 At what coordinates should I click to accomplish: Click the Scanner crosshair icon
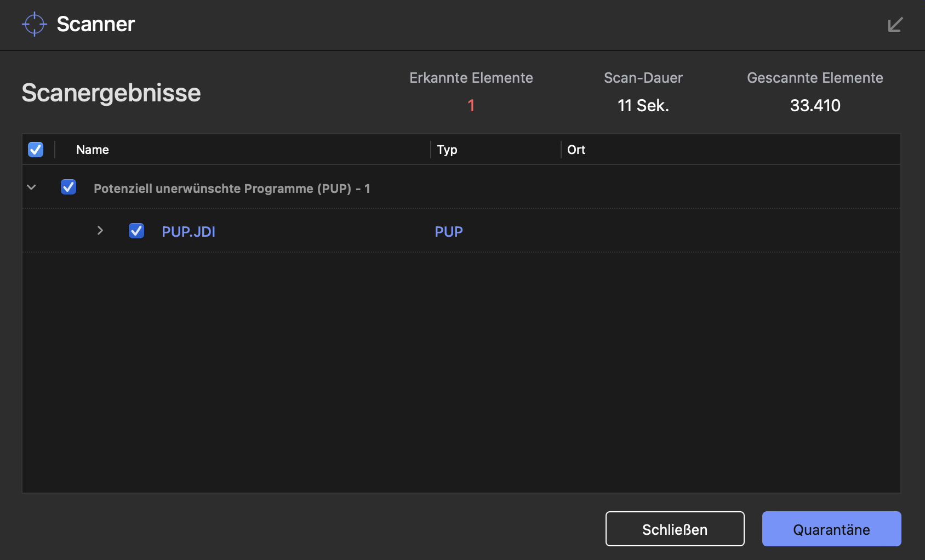(35, 24)
